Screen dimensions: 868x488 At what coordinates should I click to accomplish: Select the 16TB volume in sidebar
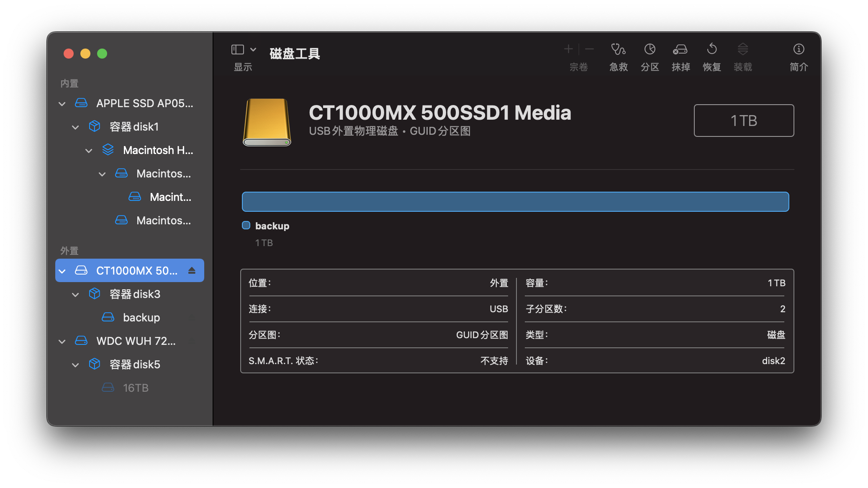135,388
